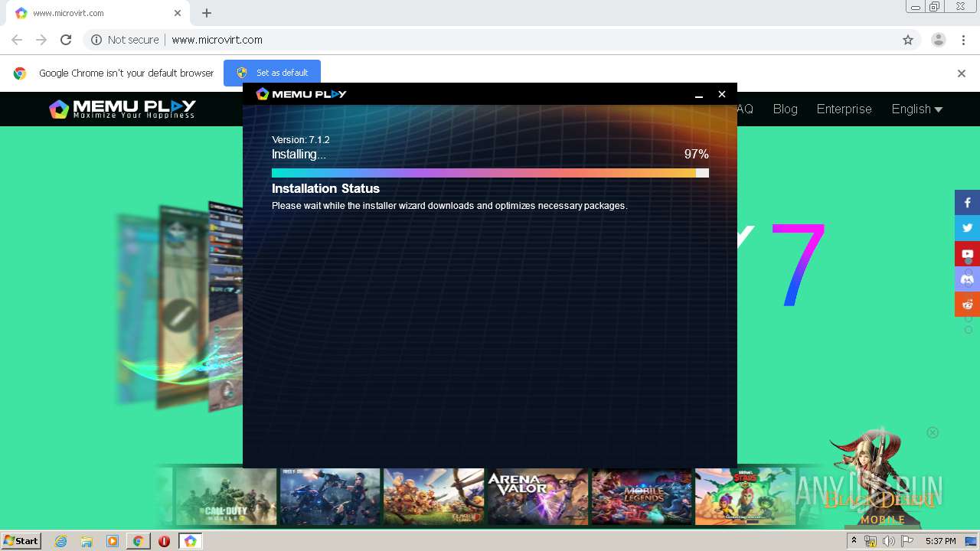980x551 pixels.
Task: Open the YouTube sidebar icon
Action: [x=967, y=253]
